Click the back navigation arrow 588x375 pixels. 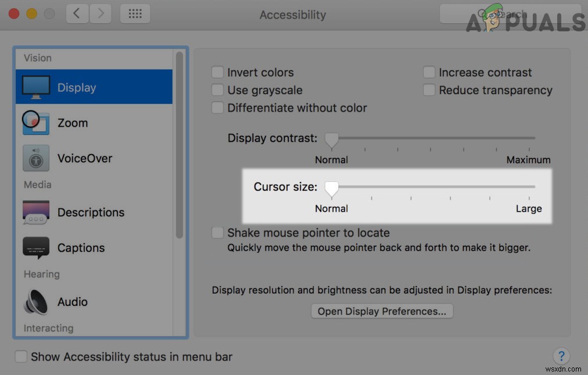(x=77, y=13)
